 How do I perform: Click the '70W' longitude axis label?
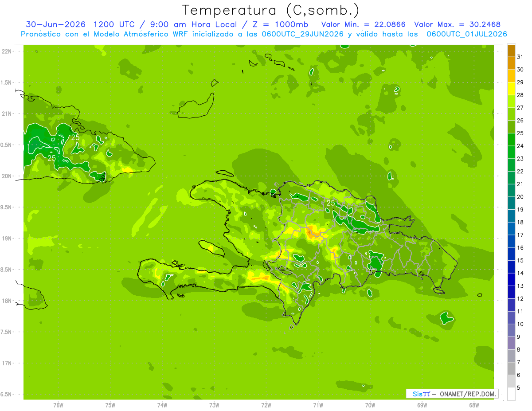pyautogui.click(x=370, y=405)
